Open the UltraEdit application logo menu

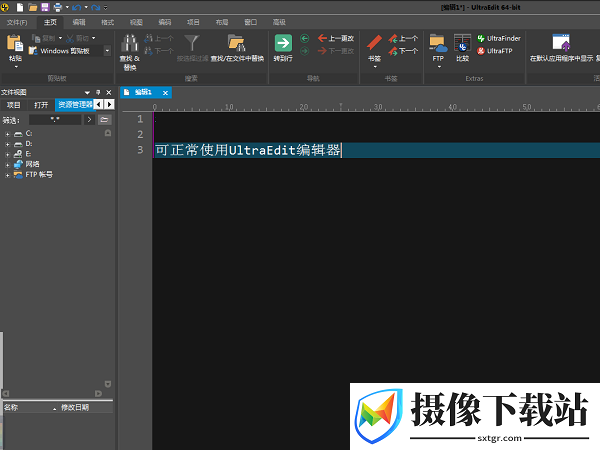tap(5, 7)
